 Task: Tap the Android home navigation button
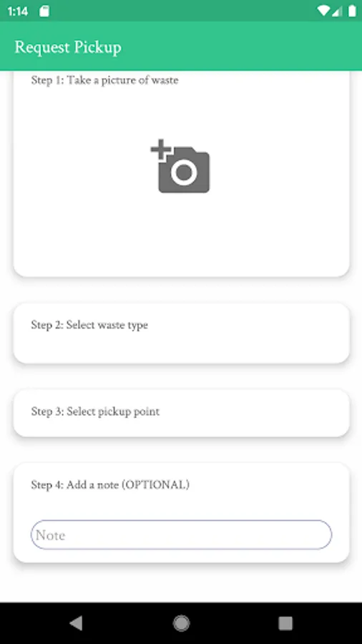[x=181, y=623]
